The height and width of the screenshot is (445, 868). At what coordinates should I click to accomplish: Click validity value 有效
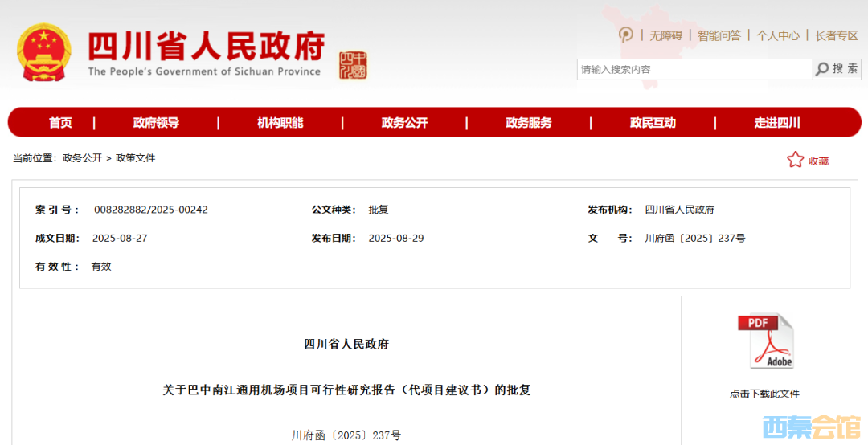pyautogui.click(x=101, y=267)
